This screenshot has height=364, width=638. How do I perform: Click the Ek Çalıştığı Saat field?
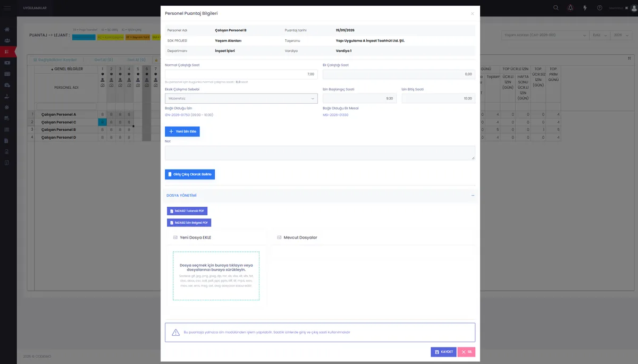click(x=399, y=74)
